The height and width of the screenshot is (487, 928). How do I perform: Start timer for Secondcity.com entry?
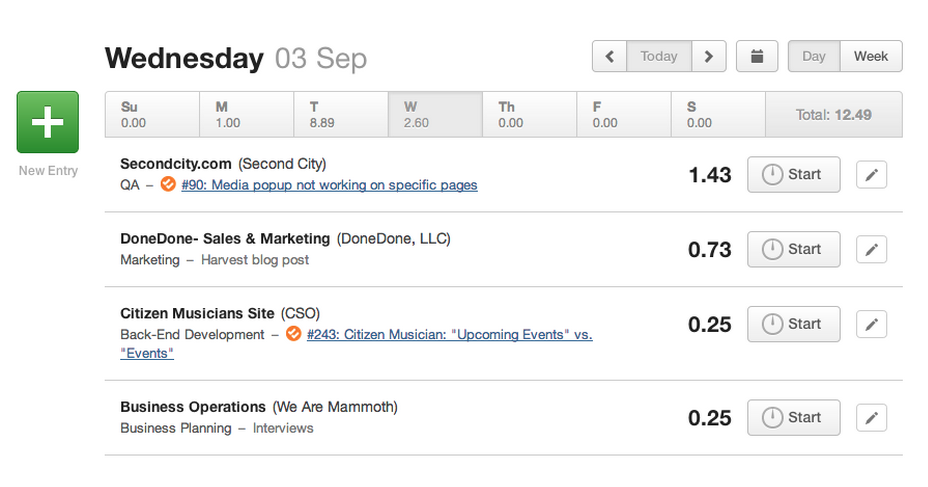tap(793, 175)
